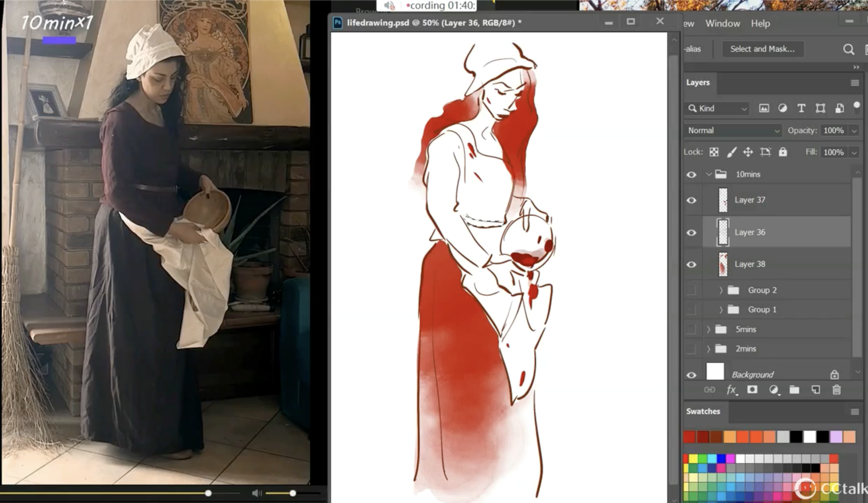The width and height of the screenshot is (868, 503).
Task: Click the Select and Mask button
Action: pyautogui.click(x=762, y=49)
